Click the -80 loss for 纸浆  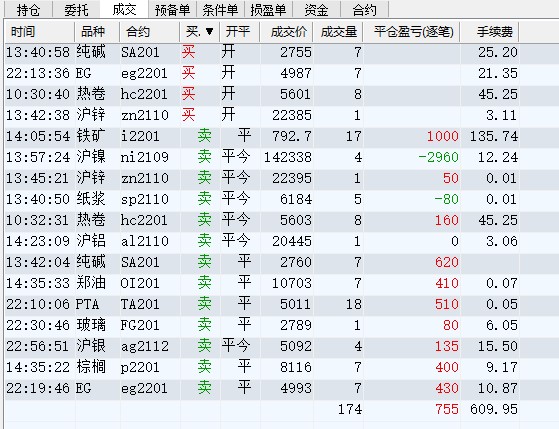click(446, 199)
